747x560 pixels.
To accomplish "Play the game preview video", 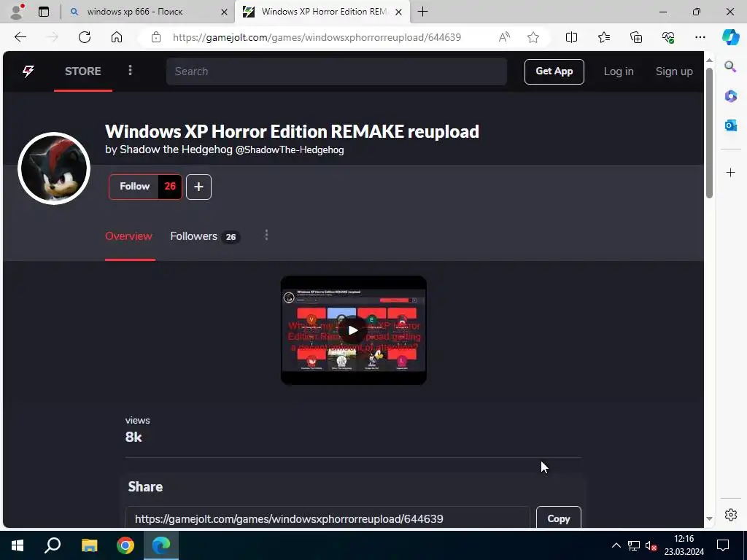I will [x=353, y=330].
